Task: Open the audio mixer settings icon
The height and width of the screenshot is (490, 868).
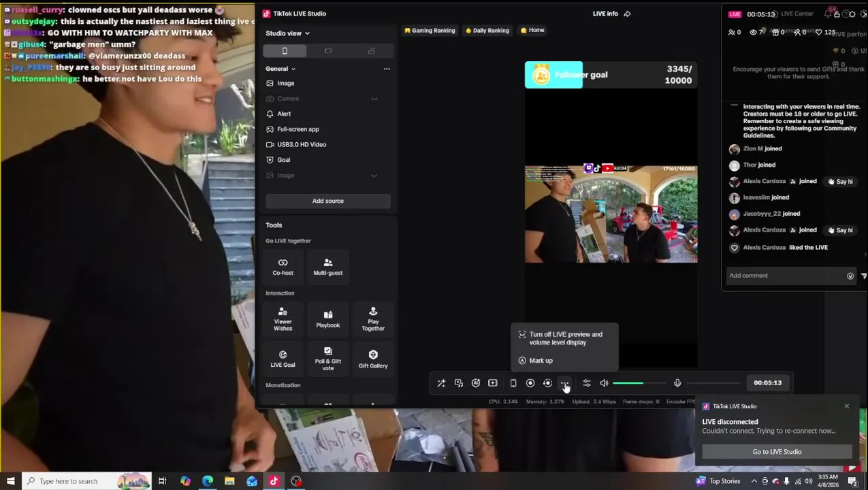Action: click(x=587, y=383)
